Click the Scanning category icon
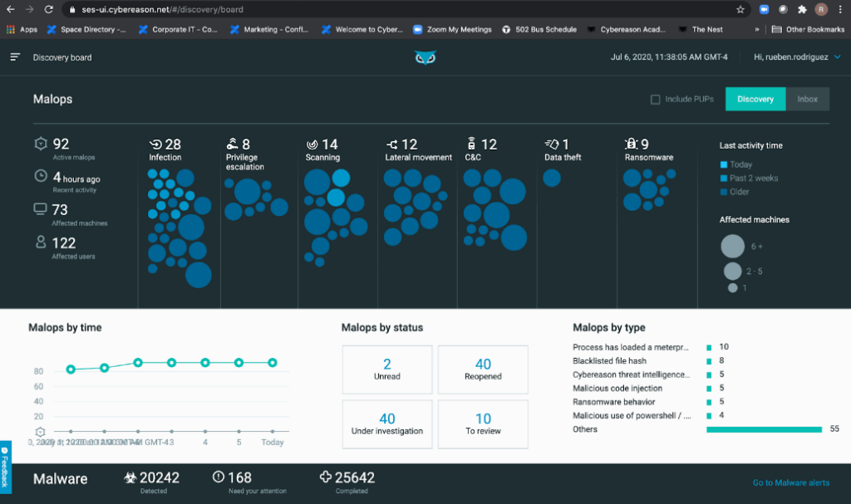The image size is (851, 504). pos(312,144)
